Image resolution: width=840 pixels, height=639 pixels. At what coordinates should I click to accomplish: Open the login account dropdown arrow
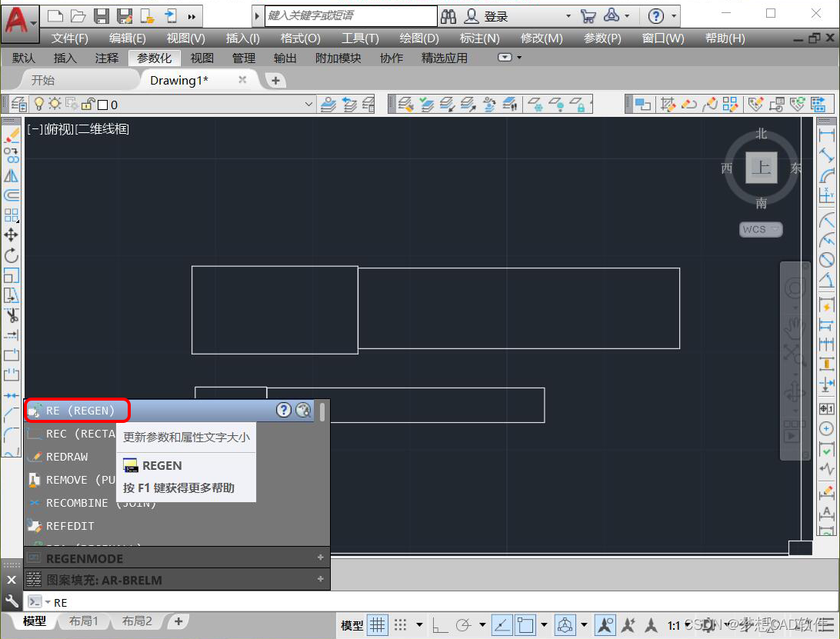568,16
